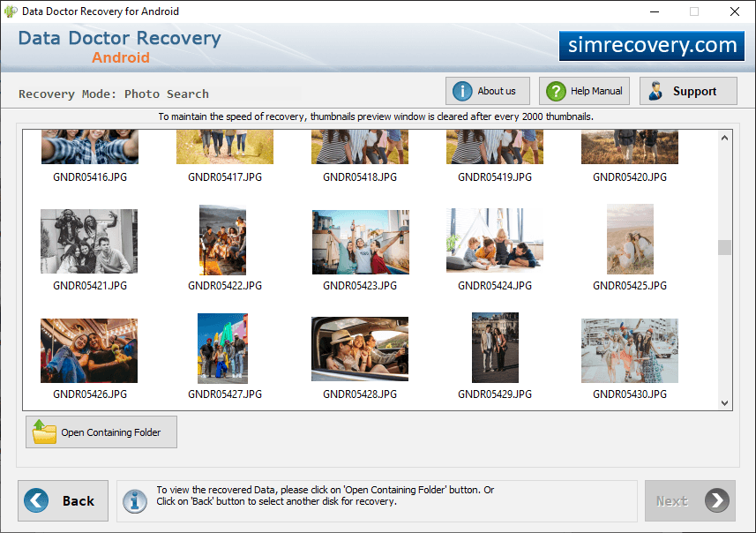Select thumbnail of GNDR05416.JPG
756x533 pixels.
click(x=90, y=146)
